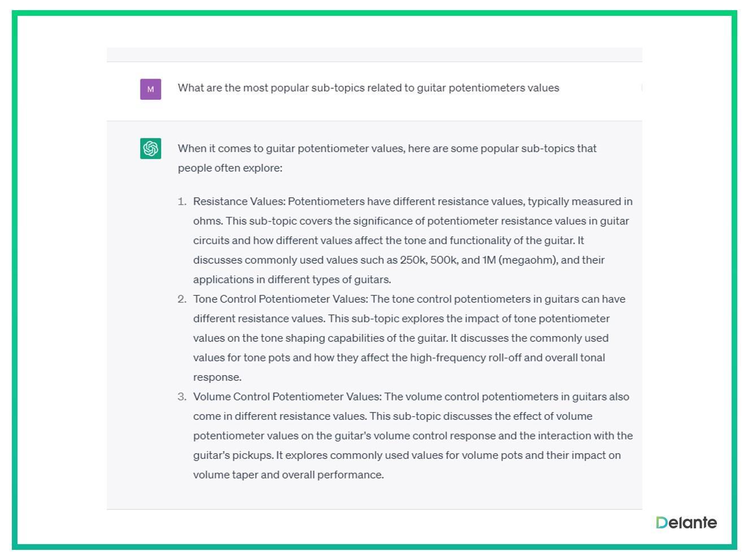The image size is (748, 560).
Task: Click the phrase "applications in different types of guitars"
Action: point(292,280)
